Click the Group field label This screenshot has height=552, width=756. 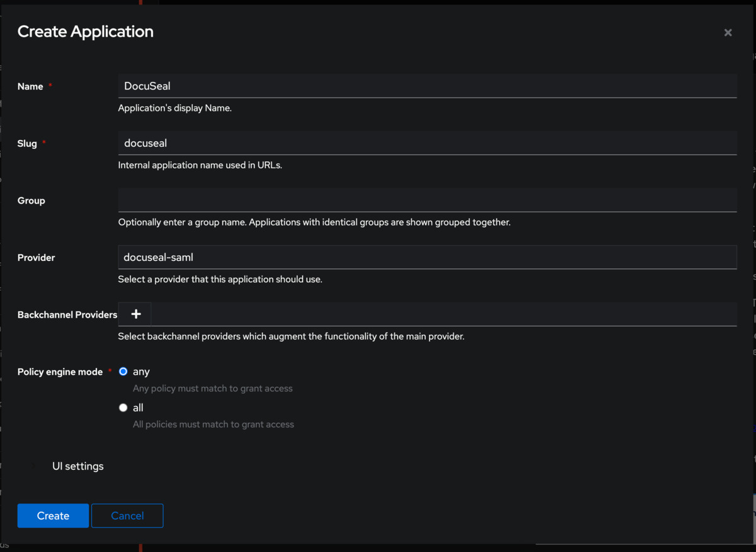[x=31, y=200]
